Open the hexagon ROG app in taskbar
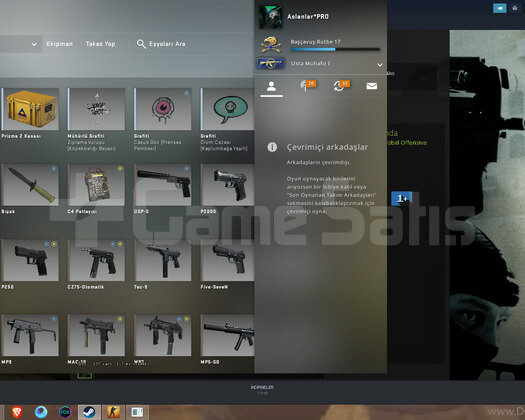This screenshot has height=420, width=525. [x=65, y=412]
